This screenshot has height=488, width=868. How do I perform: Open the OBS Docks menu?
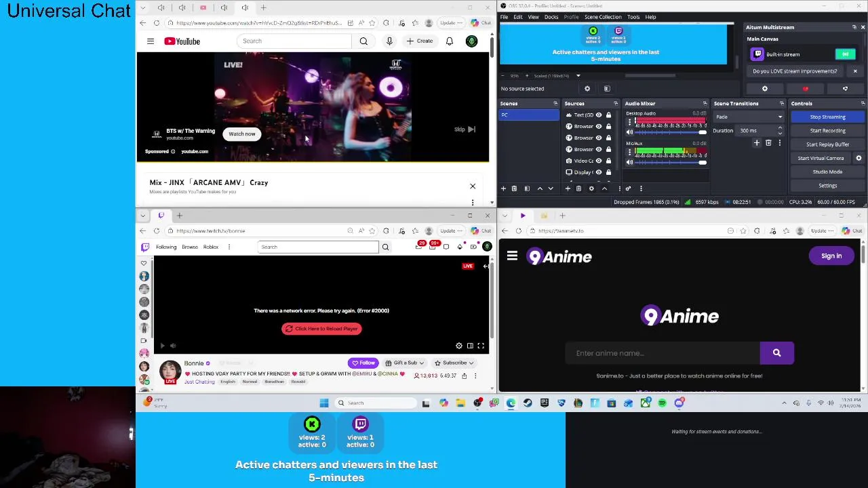[551, 17]
